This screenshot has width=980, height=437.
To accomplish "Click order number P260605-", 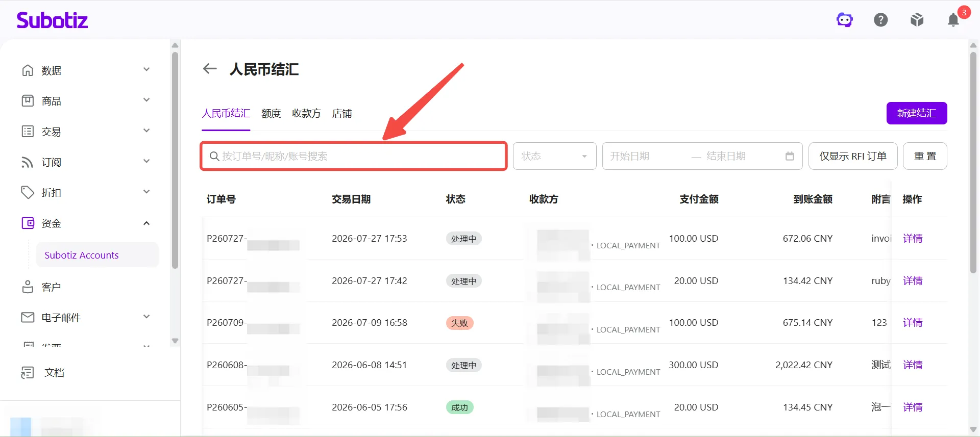I will point(227,407).
